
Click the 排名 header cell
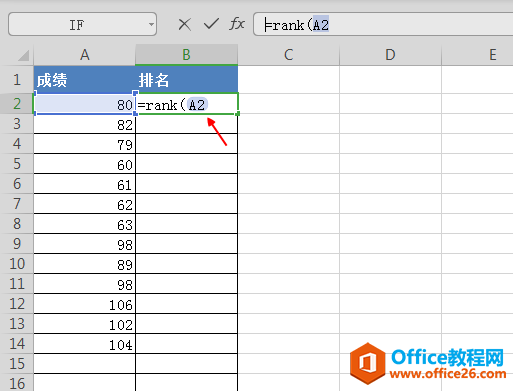pyautogui.click(x=187, y=80)
